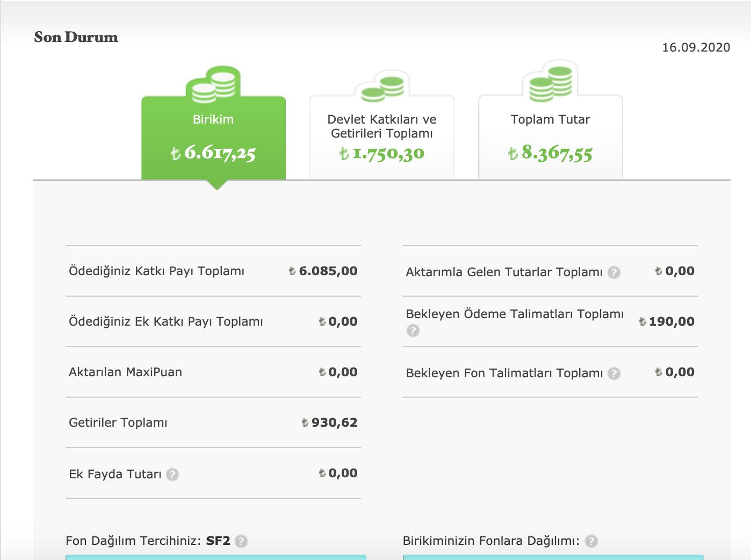
Task: Click 0,00 value of Aktarımla Gelen Tutarlar
Action: [x=675, y=271]
